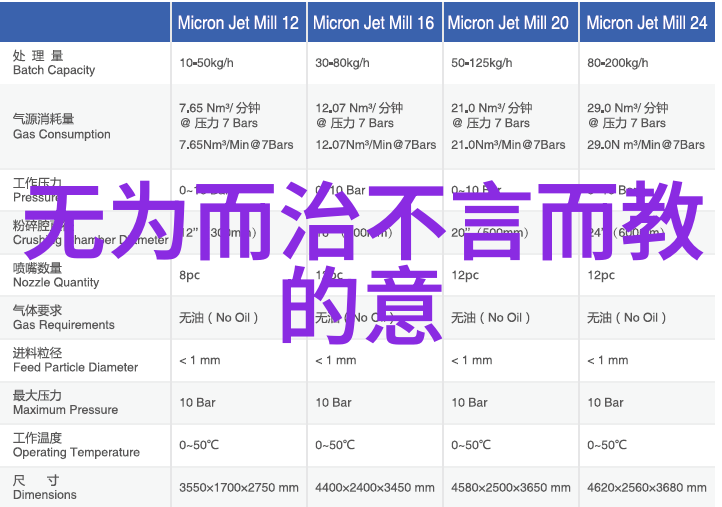Screen dimensions: 722x507
Task: Click the 50-125kg/h capacity cell
Action: (x=482, y=63)
